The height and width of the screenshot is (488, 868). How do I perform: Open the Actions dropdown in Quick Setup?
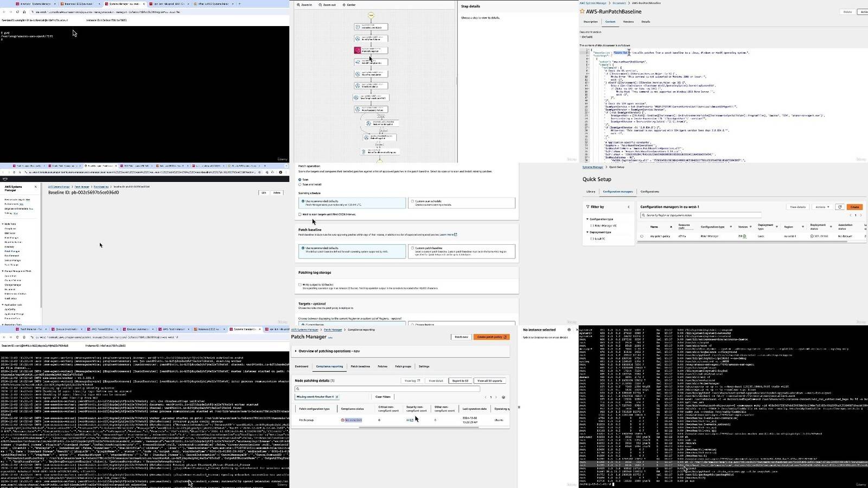(x=822, y=207)
